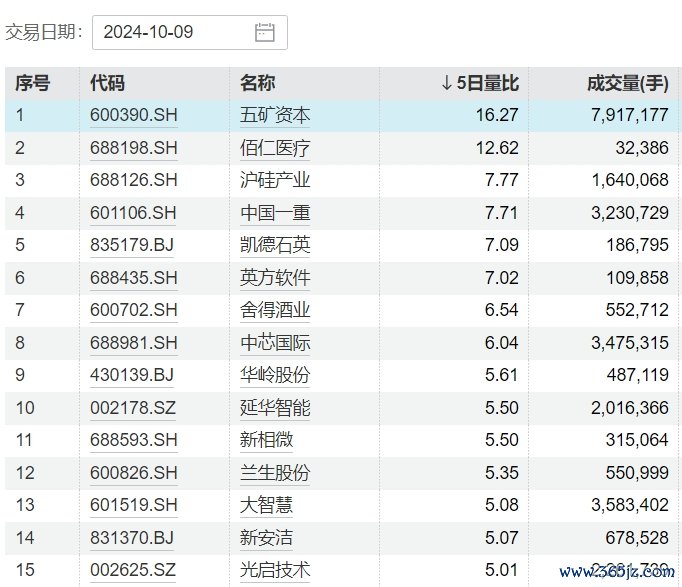Open stock name 兰生股份
The width and height of the screenshot is (682, 587).
[275, 473]
